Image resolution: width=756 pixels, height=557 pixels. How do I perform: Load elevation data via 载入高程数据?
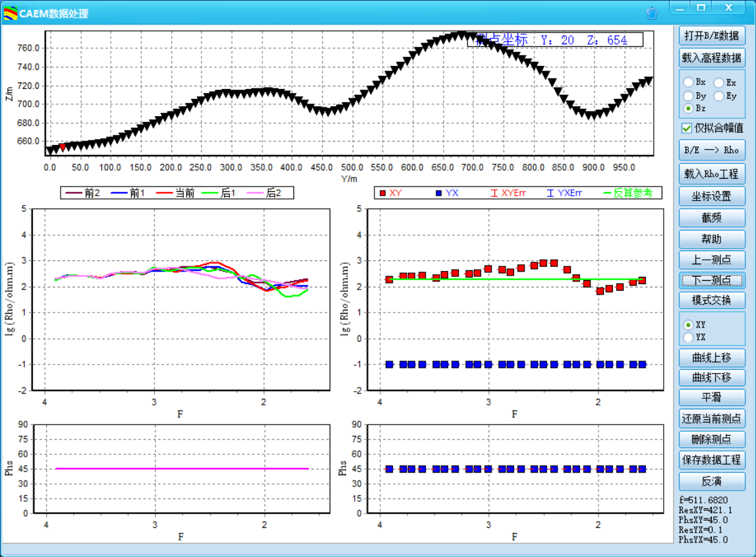[x=712, y=57]
